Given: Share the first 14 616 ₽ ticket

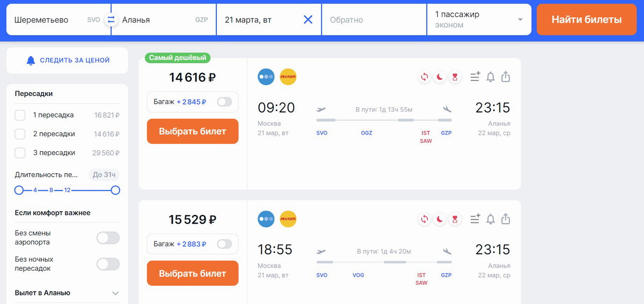Looking at the screenshot, I should (506, 77).
